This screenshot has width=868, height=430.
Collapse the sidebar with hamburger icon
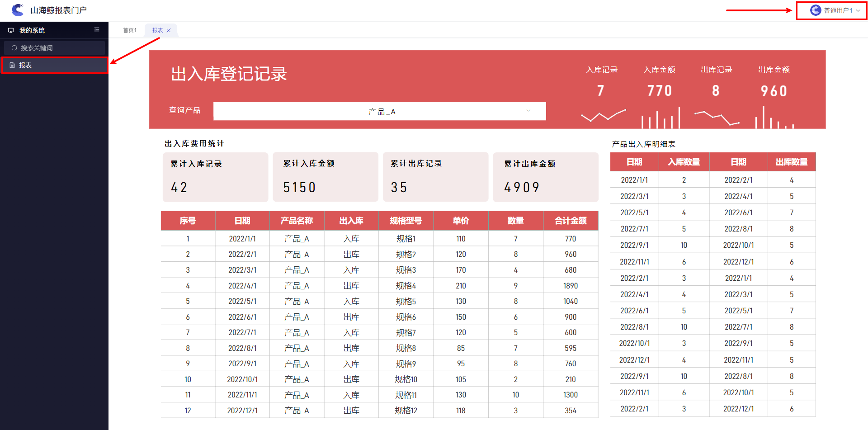[x=97, y=30]
